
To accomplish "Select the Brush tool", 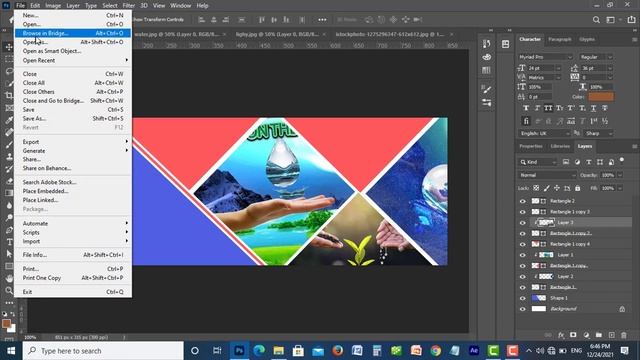I will click(x=9, y=144).
